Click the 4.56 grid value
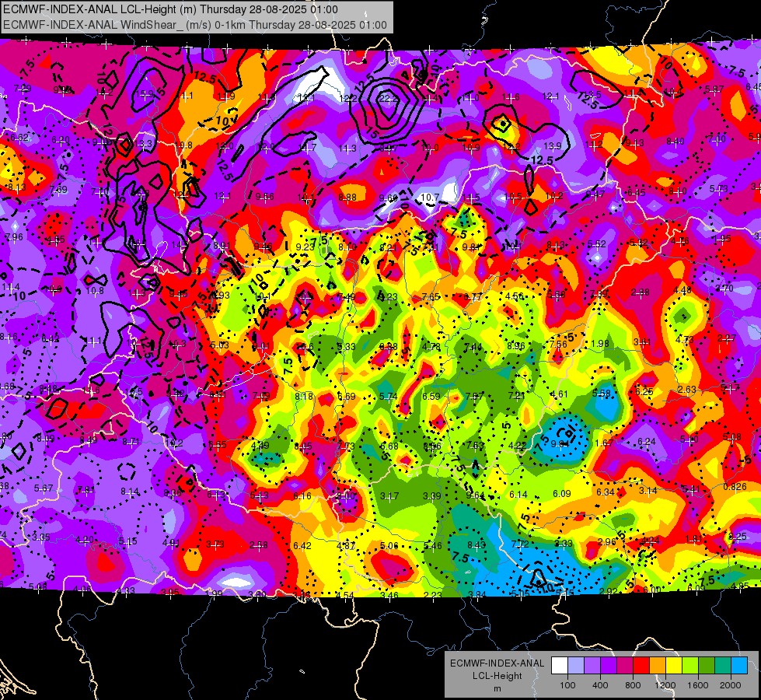Screen dimensions: 761x700 click(x=514, y=296)
